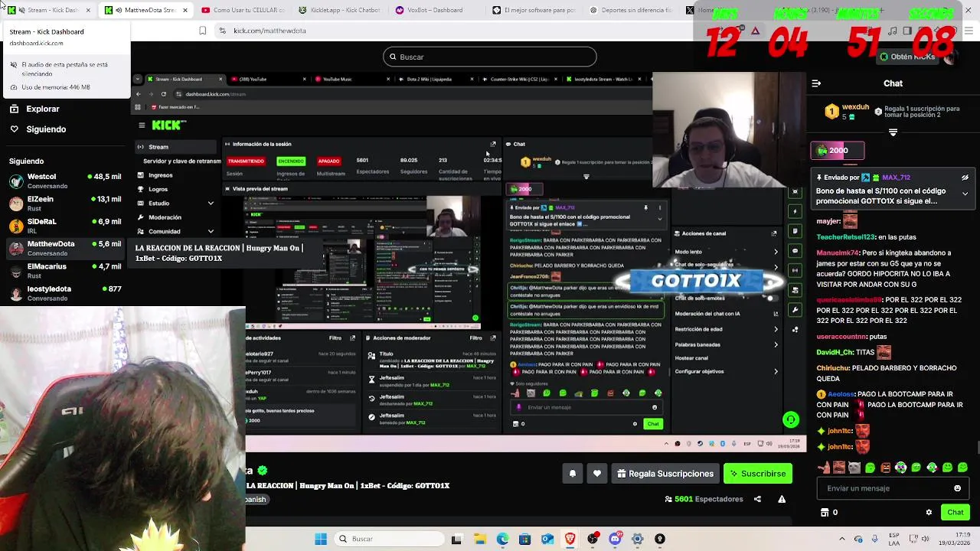Switch to MatthewDota Stream browser tab
Viewport: 980px width, 551px height.
point(145,10)
